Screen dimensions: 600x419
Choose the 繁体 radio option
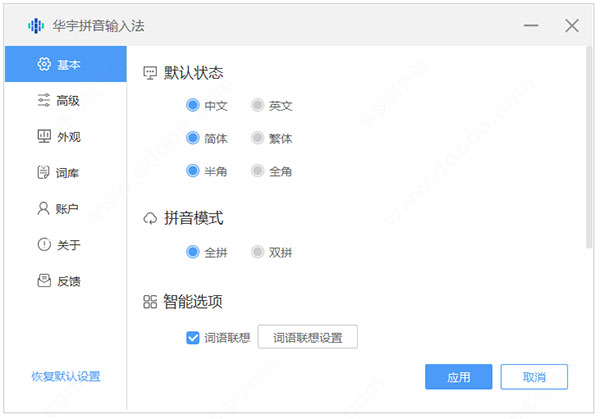tap(258, 138)
